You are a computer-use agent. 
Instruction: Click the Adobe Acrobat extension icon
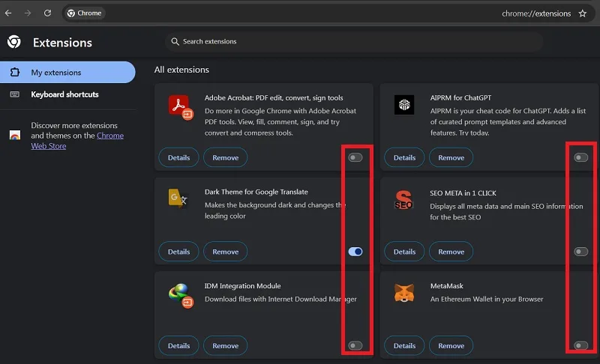tap(180, 107)
